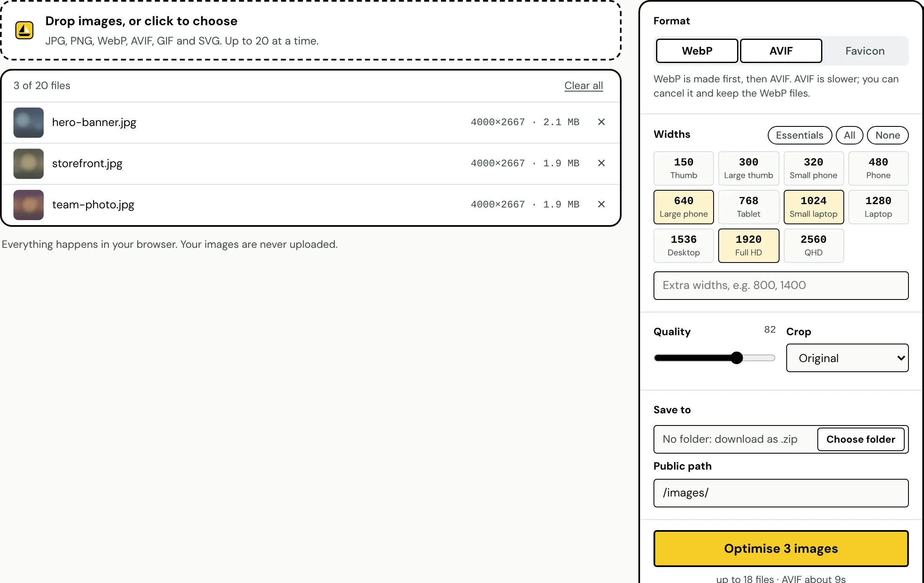This screenshot has width=924, height=583.
Task: Switch to the Favicon format
Action: point(865,51)
